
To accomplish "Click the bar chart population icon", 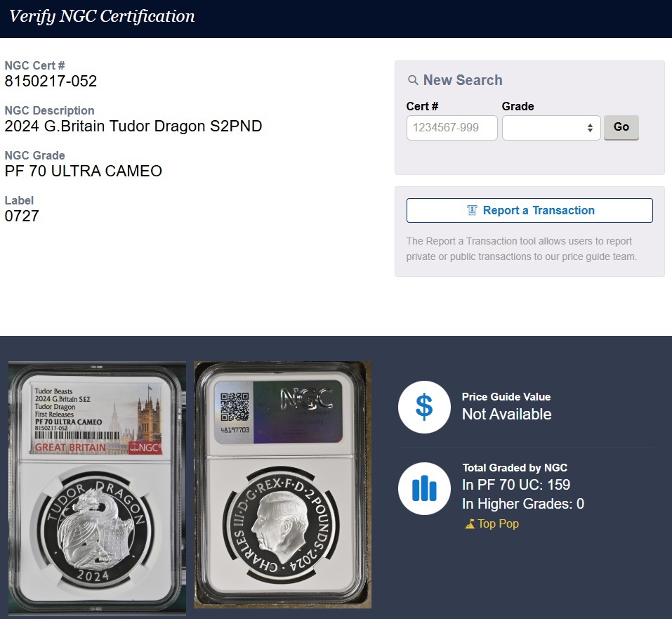I will coord(424,488).
